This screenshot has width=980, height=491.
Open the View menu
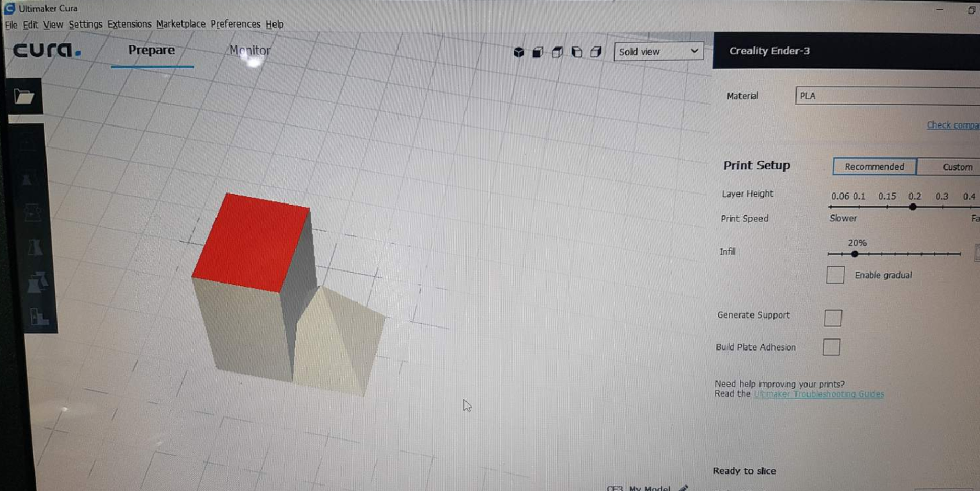coord(53,25)
